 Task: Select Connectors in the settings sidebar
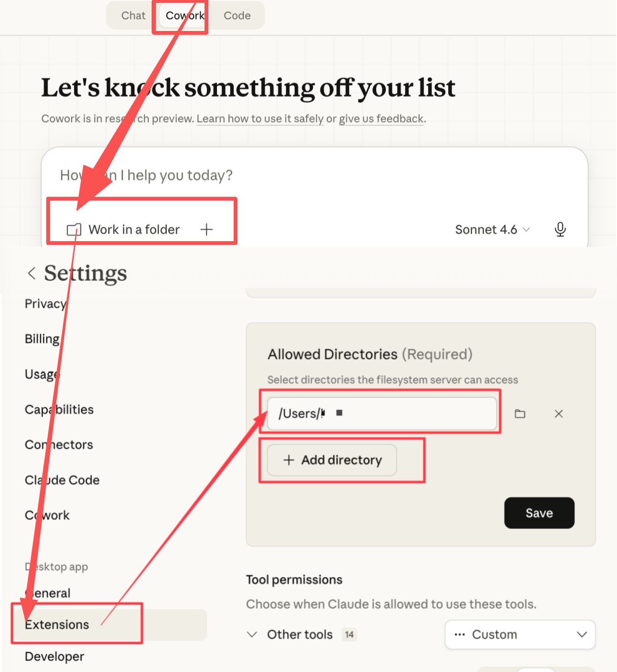click(59, 445)
